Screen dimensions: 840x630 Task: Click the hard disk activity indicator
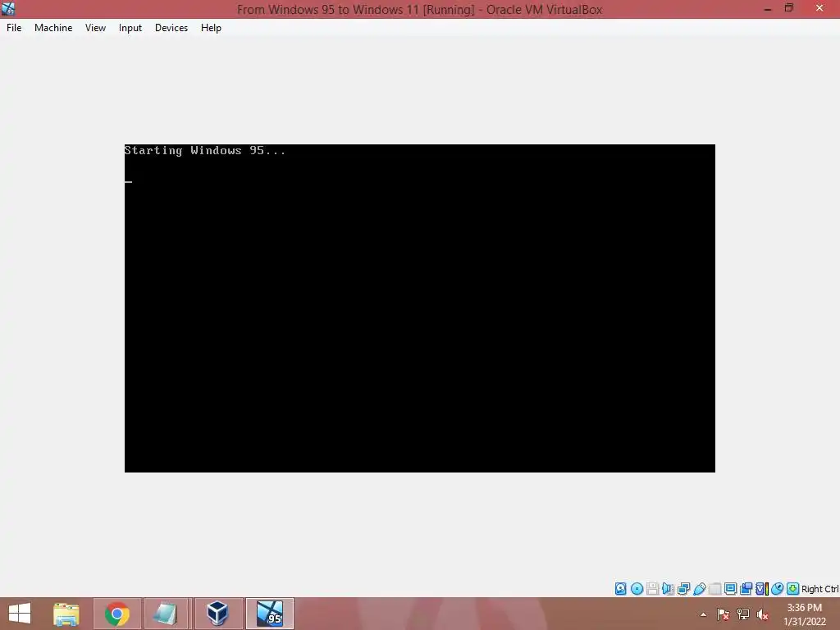tap(620, 589)
